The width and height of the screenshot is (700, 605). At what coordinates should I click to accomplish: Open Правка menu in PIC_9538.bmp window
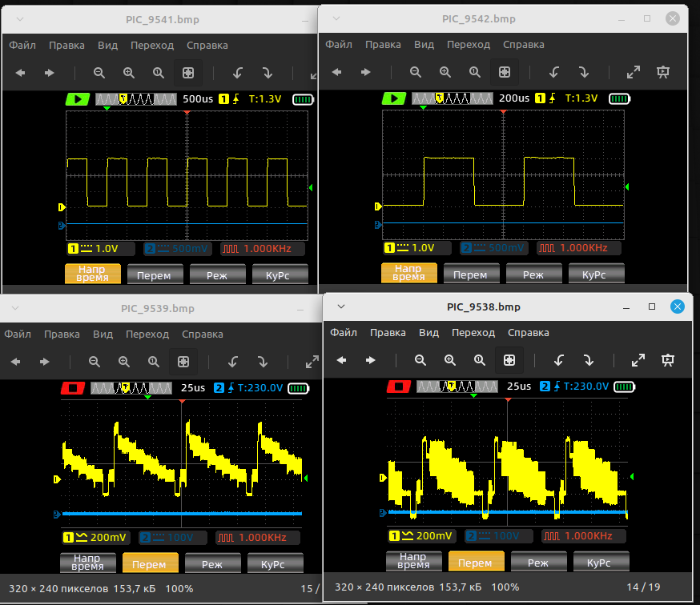pos(388,333)
